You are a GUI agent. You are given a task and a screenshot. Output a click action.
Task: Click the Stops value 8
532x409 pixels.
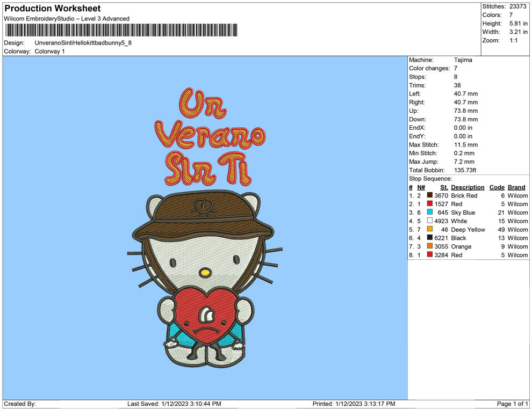(456, 77)
